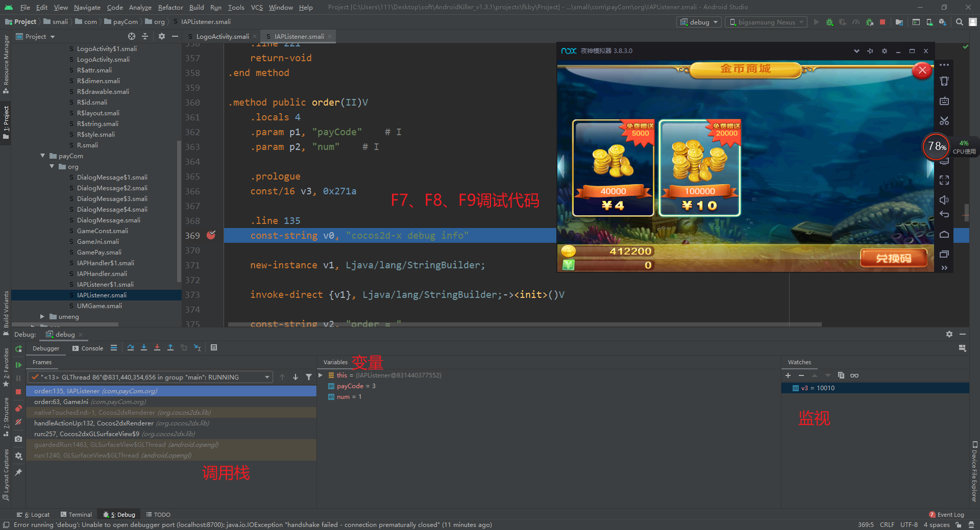Click the Search Everywhere magnifier icon
Image resolution: width=980 pixels, height=530 pixels.
(x=960, y=22)
